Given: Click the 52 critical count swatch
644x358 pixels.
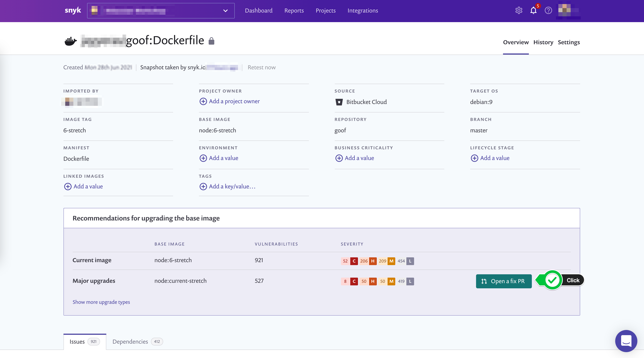Looking at the screenshot, I should click(345, 261).
